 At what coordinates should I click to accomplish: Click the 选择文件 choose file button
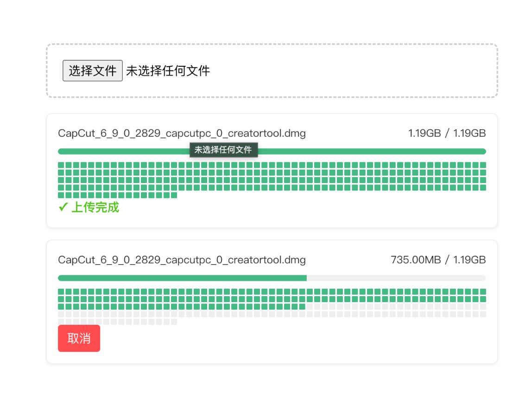pos(92,70)
